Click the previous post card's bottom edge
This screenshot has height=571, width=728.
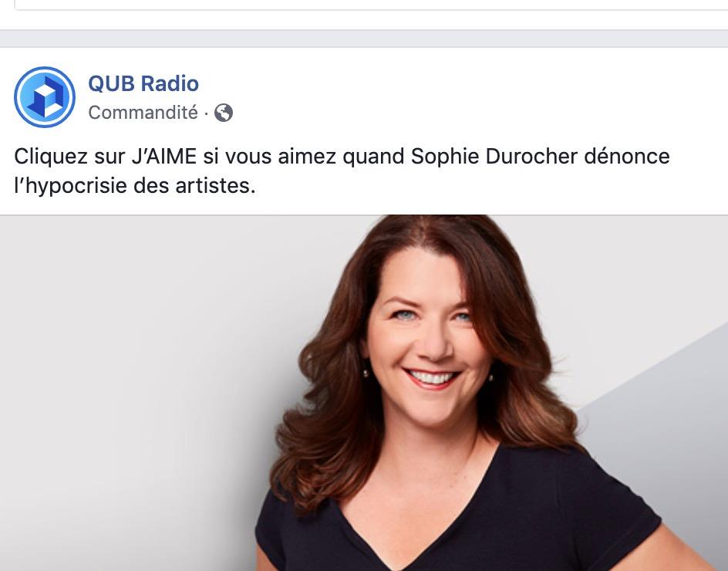pos(372,8)
